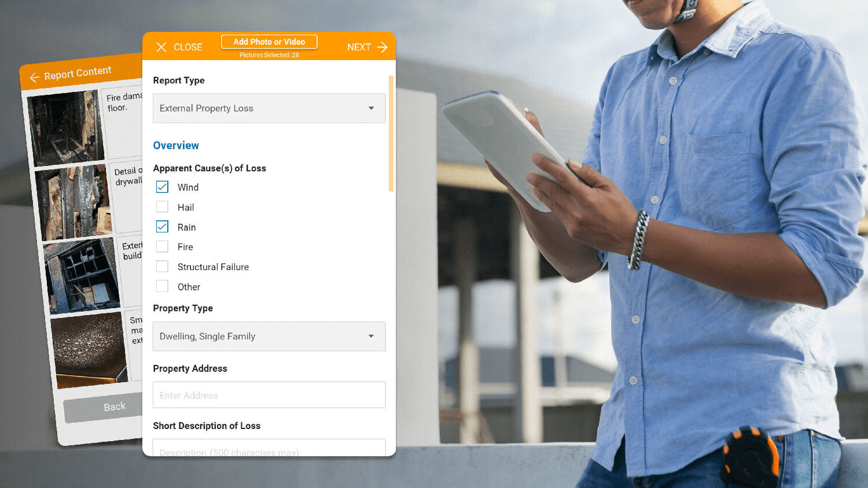
Task: Click back arrow in Report Content panel
Action: [35, 77]
